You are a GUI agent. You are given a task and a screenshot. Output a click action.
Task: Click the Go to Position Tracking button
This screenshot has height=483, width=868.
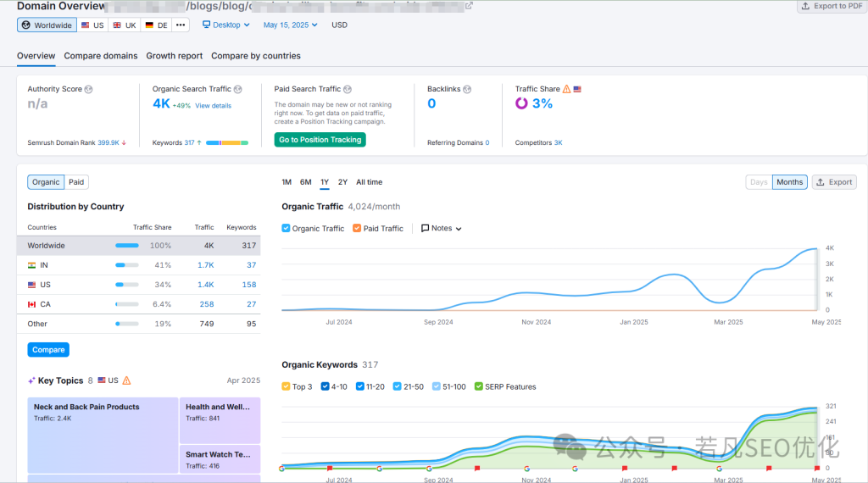click(x=320, y=140)
